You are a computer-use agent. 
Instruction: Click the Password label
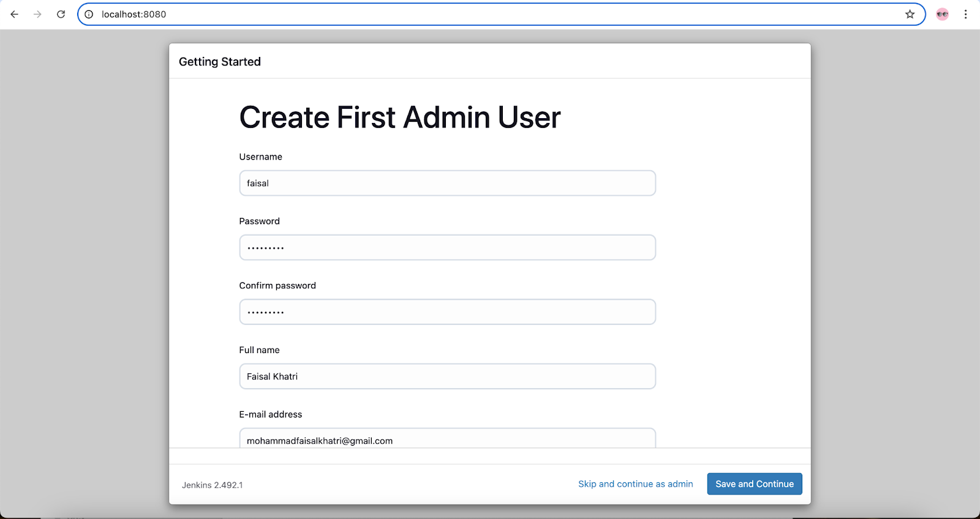260,221
